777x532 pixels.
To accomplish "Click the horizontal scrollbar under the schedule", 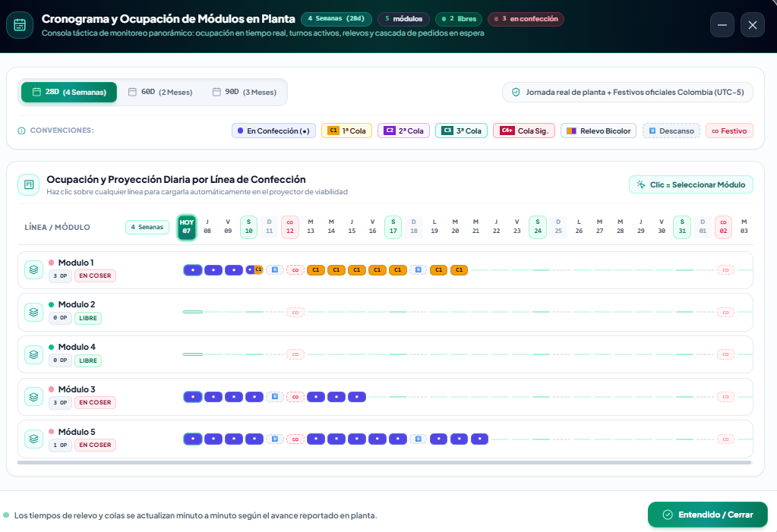I will (x=384, y=463).
